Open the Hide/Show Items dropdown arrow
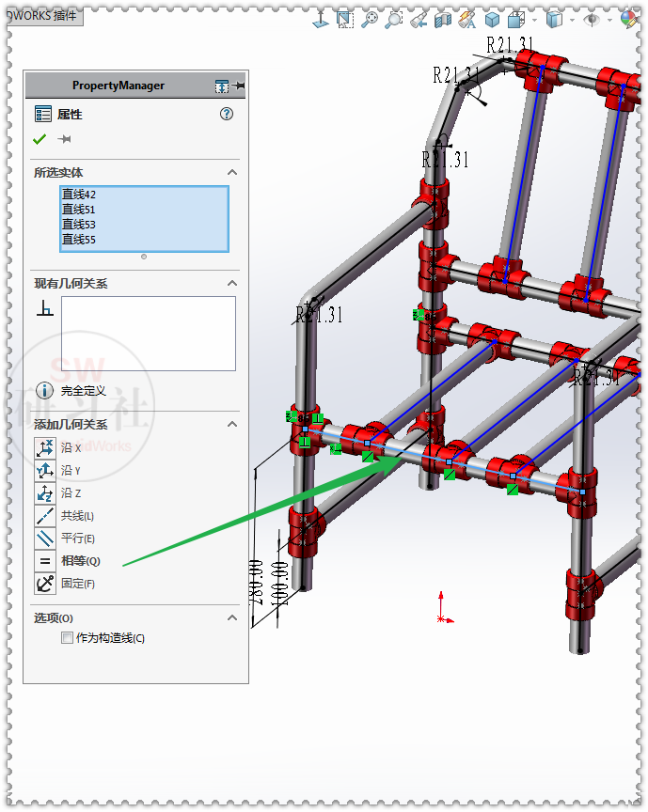The image size is (648, 812). 573,20
